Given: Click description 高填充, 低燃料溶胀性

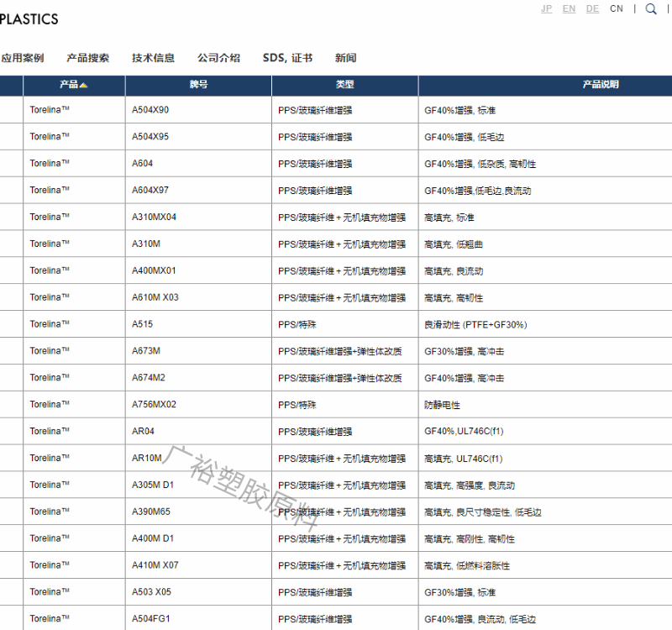Looking at the screenshot, I should pos(467,565).
